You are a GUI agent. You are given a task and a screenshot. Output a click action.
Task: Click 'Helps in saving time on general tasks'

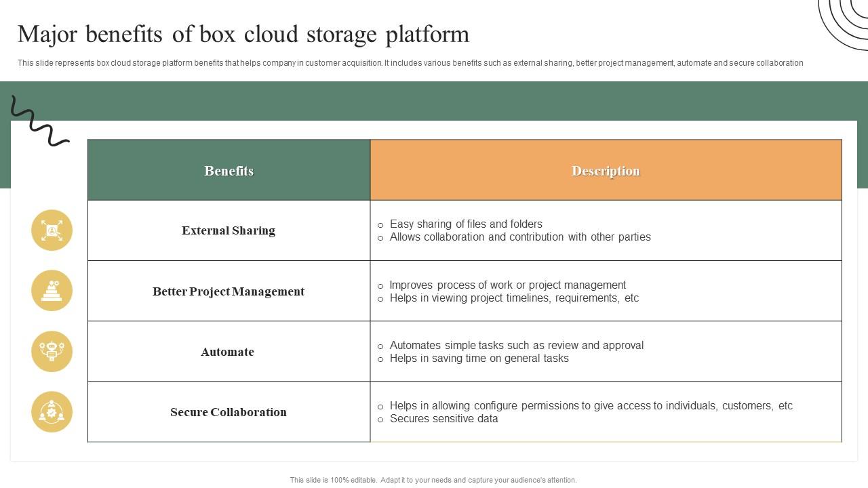(x=479, y=358)
